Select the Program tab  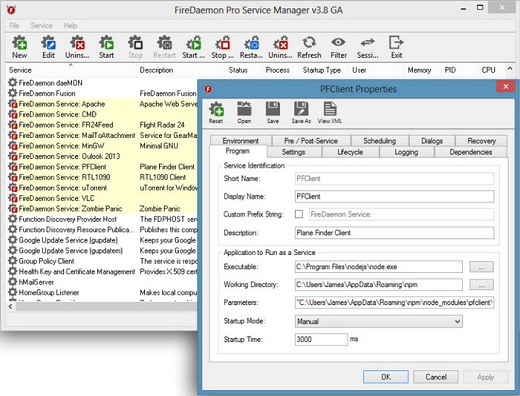tap(238, 151)
